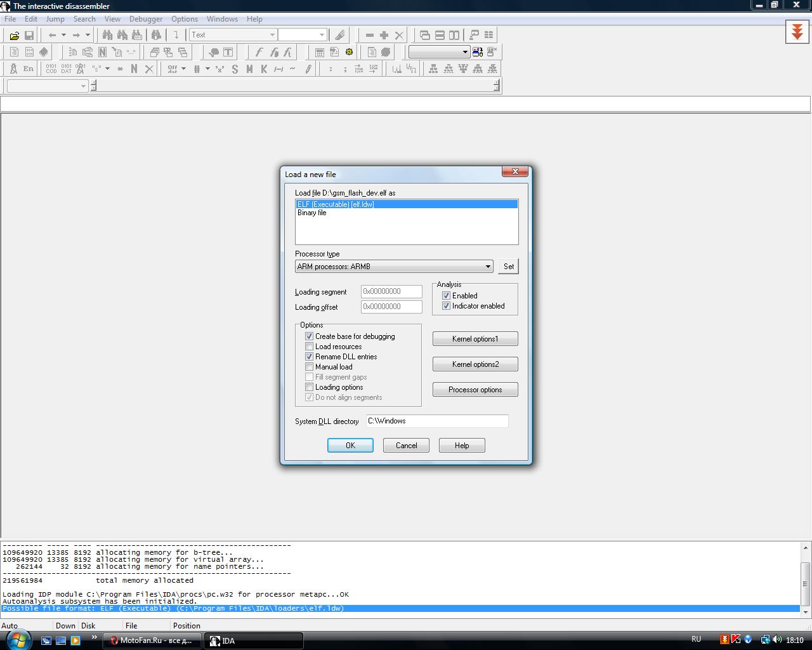Expand the Off operand dropdown arrow
This screenshot has width=812, height=650.
[183, 69]
